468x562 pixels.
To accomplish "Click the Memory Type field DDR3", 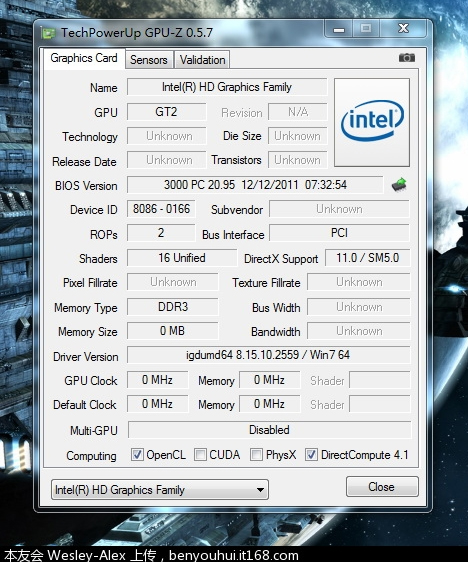I will click(173, 307).
